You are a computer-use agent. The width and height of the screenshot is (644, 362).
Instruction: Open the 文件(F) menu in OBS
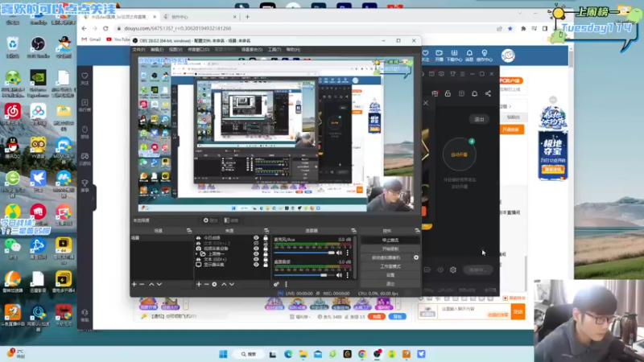(138, 49)
